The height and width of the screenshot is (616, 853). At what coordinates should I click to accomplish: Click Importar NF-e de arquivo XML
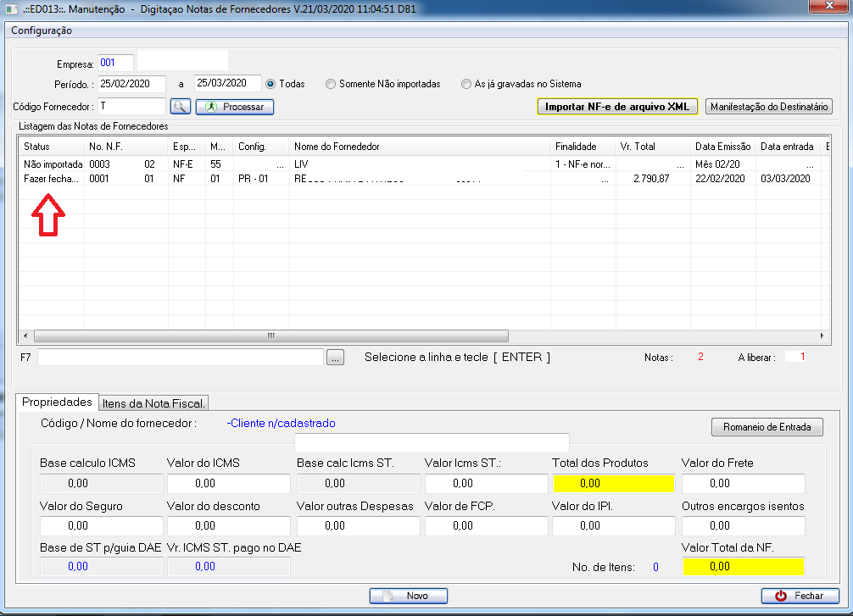[616, 107]
